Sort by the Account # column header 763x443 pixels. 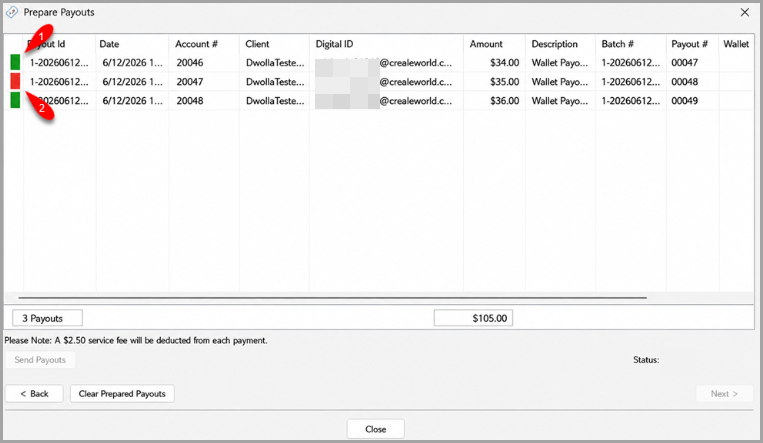click(x=197, y=44)
